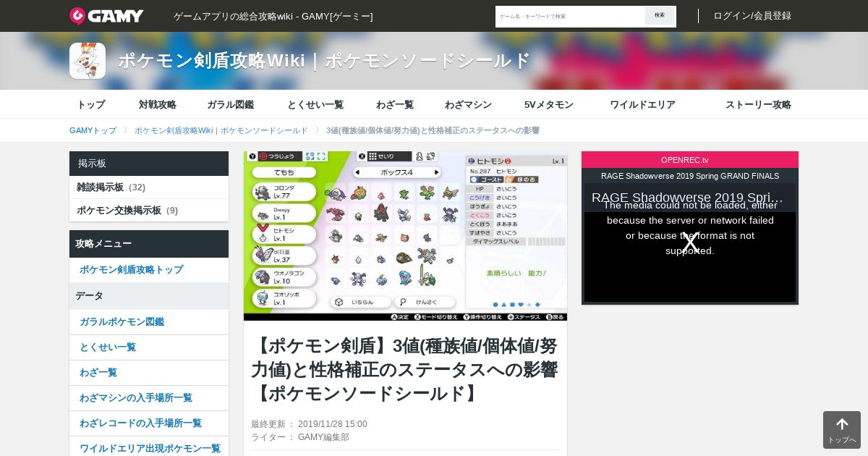
Task: Click the データ category heading
Action: coord(149,296)
